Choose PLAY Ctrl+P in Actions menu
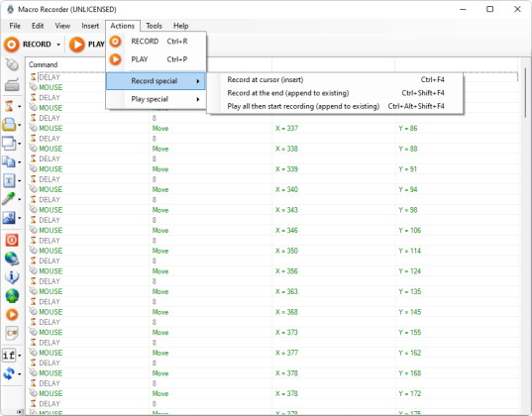The width and height of the screenshot is (532, 416). 157,59
